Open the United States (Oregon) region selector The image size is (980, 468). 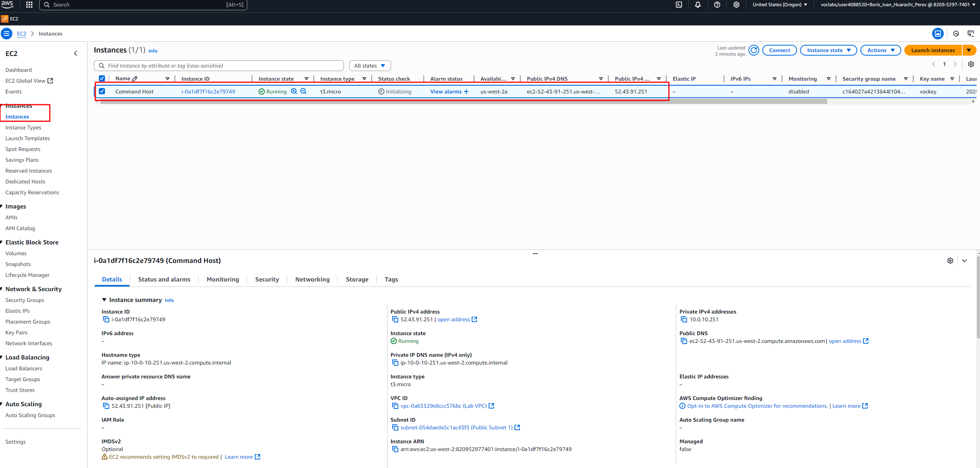tap(780, 5)
